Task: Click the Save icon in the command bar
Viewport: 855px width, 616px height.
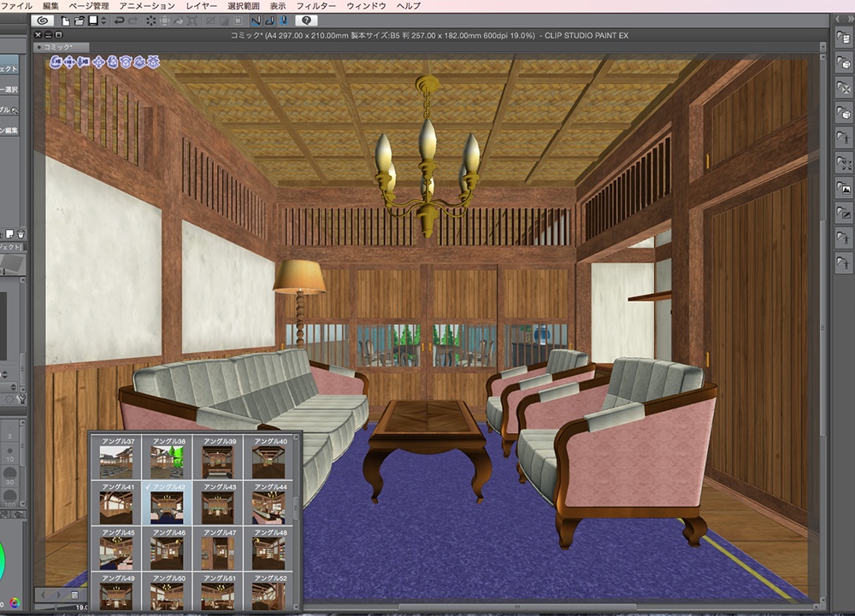Action: [x=93, y=21]
